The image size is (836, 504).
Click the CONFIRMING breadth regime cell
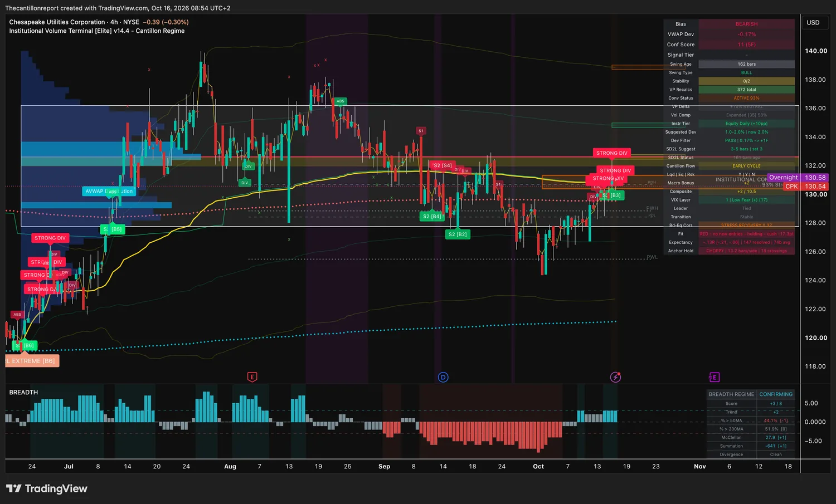(776, 394)
